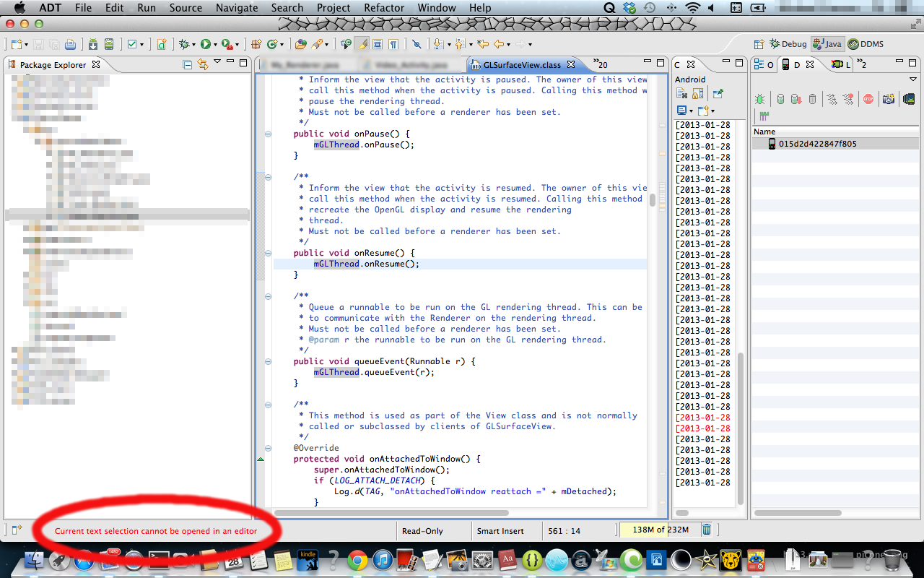Click the Open Perspective icon
This screenshot has width=924, height=578.
(x=759, y=44)
